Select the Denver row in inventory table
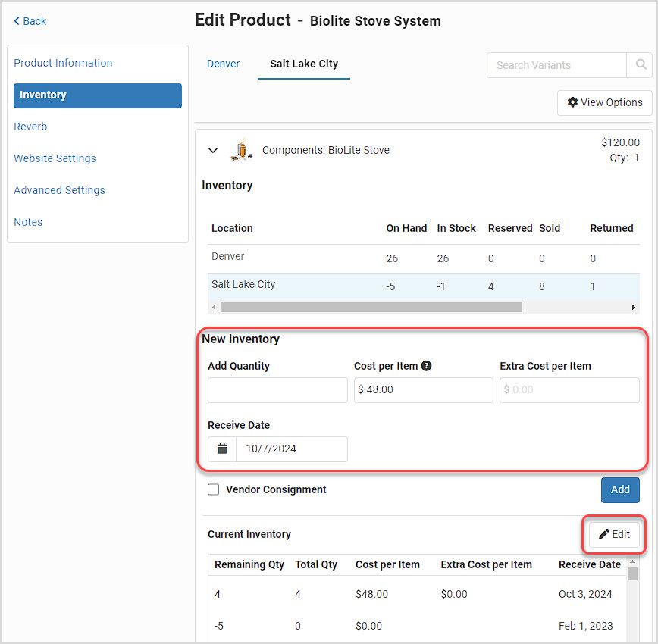 point(424,259)
